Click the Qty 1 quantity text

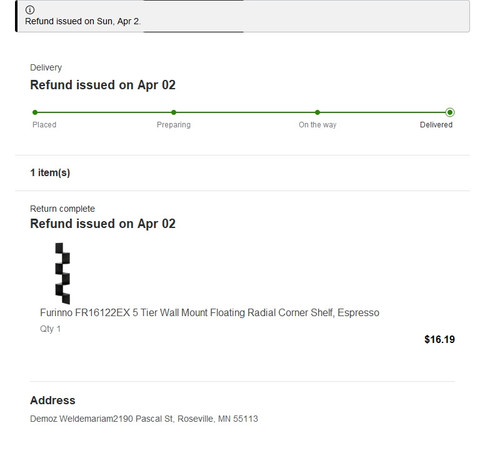point(50,329)
